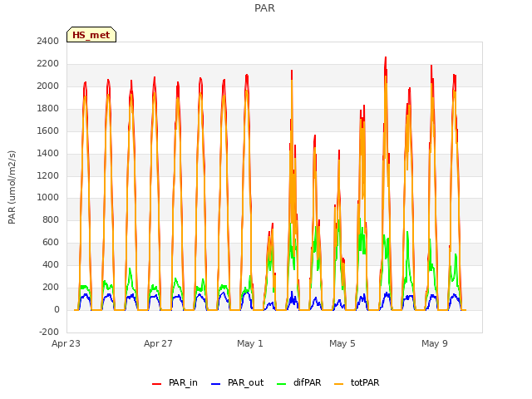Click the 600 y-axis tick label
Screen dimensions: 532x399
click(x=51, y=243)
